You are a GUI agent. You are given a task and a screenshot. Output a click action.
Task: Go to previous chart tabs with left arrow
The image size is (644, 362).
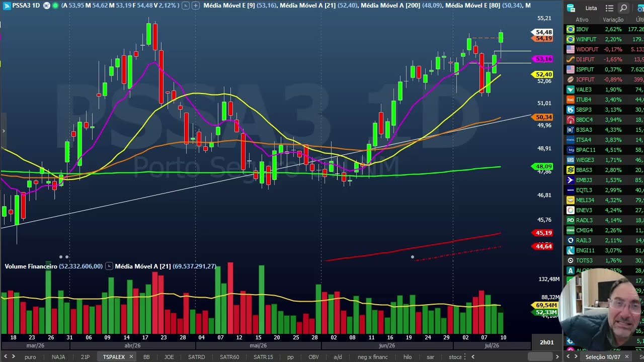[6, 357]
